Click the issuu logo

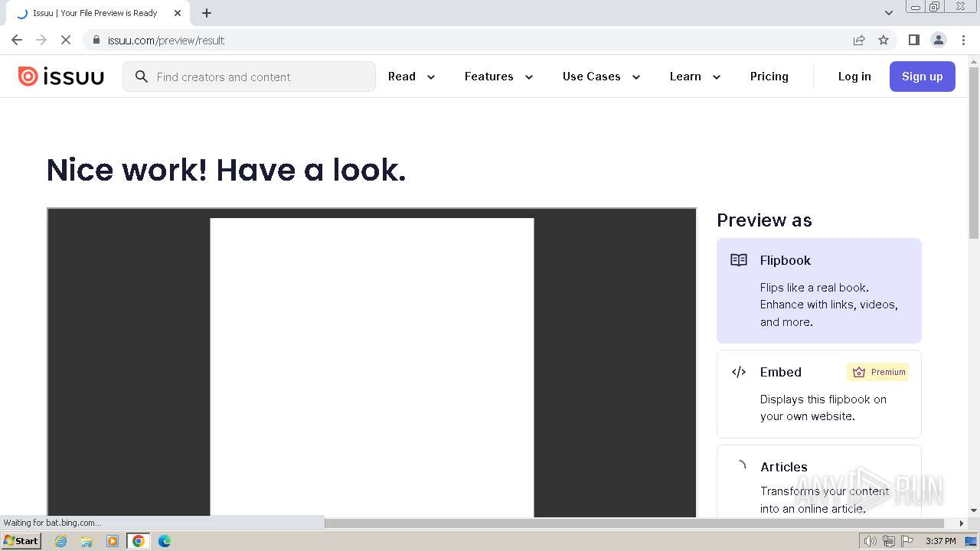pyautogui.click(x=61, y=77)
